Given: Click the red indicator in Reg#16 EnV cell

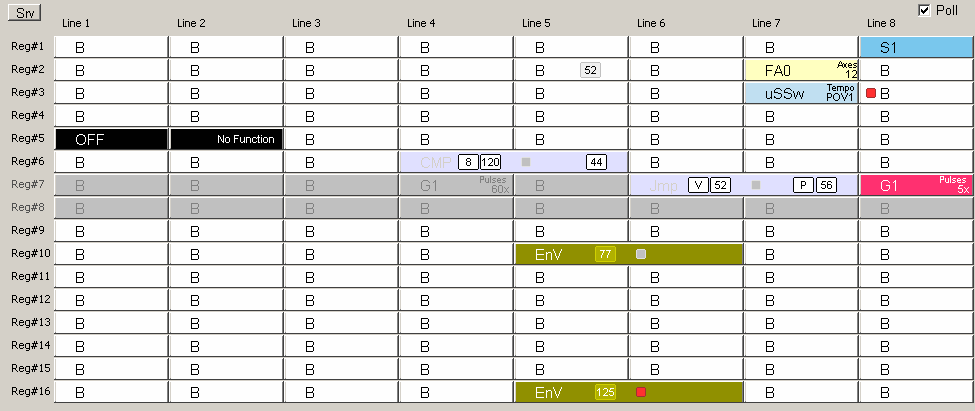Looking at the screenshot, I should click(641, 392).
